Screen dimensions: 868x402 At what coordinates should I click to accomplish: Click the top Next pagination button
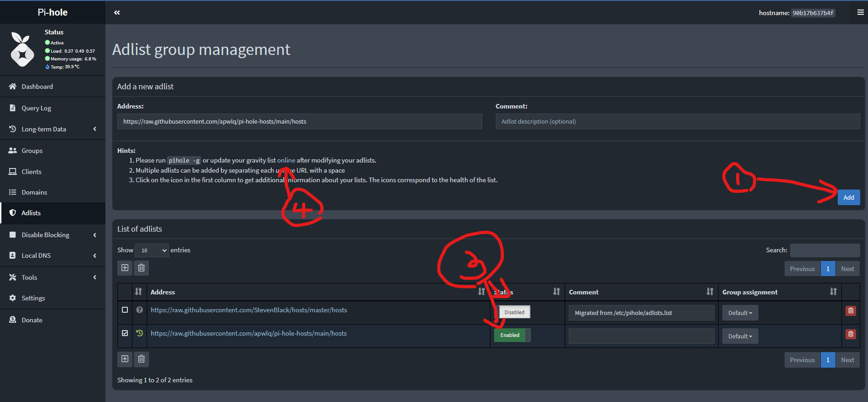point(847,269)
